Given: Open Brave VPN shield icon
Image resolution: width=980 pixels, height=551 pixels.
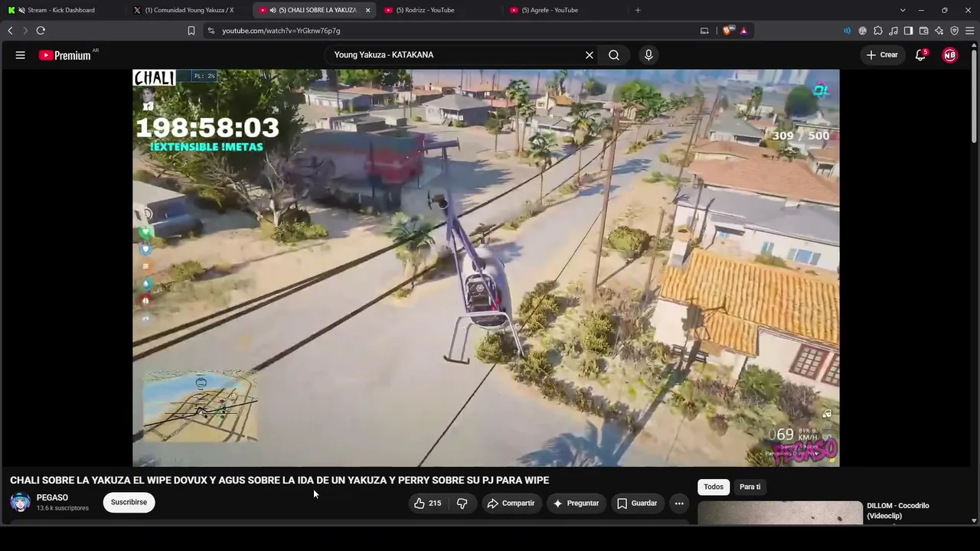Looking at the screenshot, I should pos(955,31).
